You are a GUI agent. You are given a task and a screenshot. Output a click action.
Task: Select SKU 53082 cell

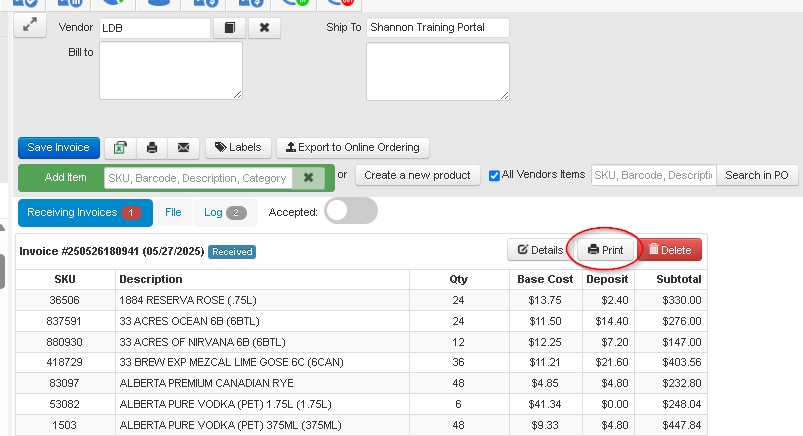click(x=65, y=404)
